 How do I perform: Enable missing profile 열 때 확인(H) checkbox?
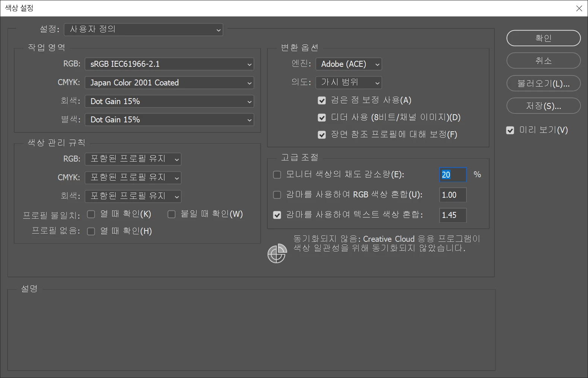click(91, 231)
